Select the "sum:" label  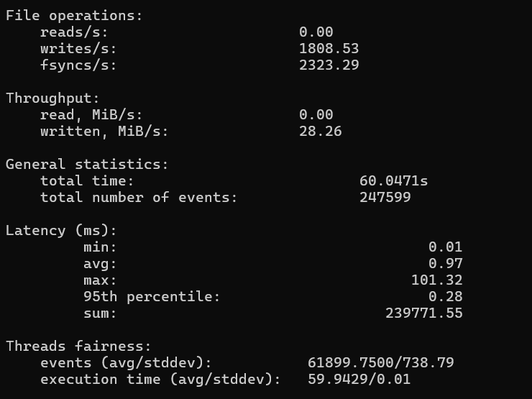point(100,313)
